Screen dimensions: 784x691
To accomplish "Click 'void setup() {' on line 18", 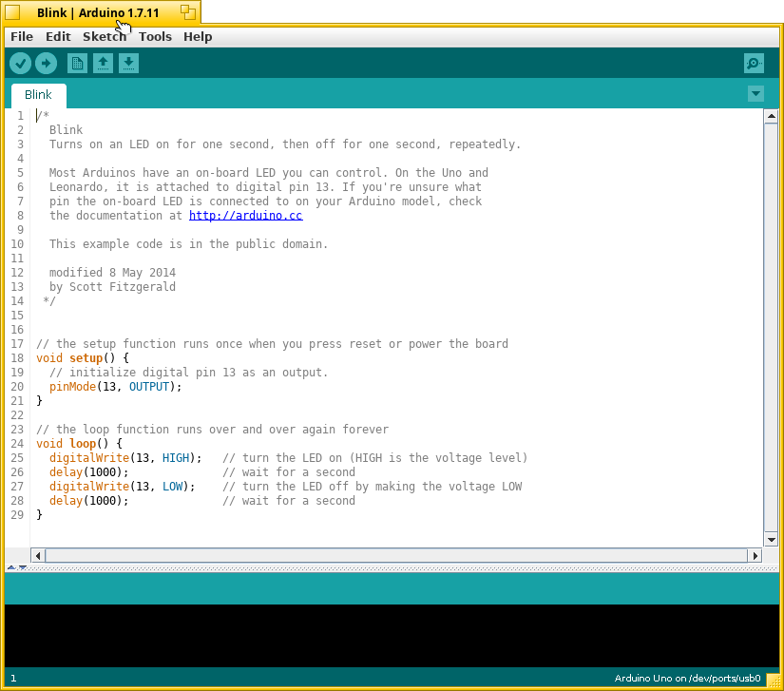I will click(x=83, y=358).
